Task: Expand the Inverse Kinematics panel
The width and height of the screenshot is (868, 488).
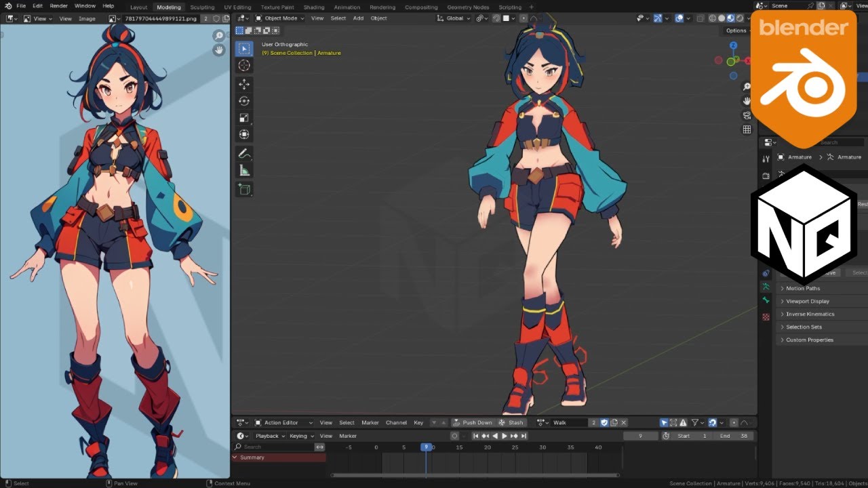Action: (823, 314)
